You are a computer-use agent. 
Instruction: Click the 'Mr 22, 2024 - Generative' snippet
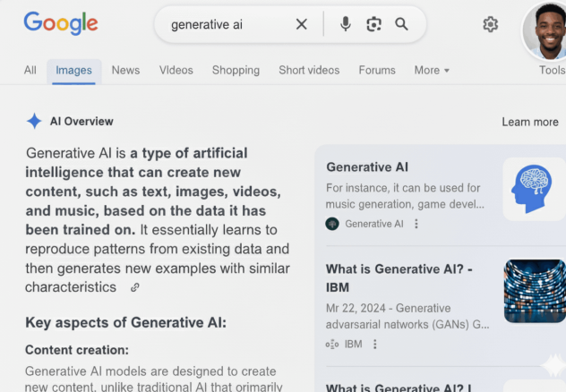point(388,309)
